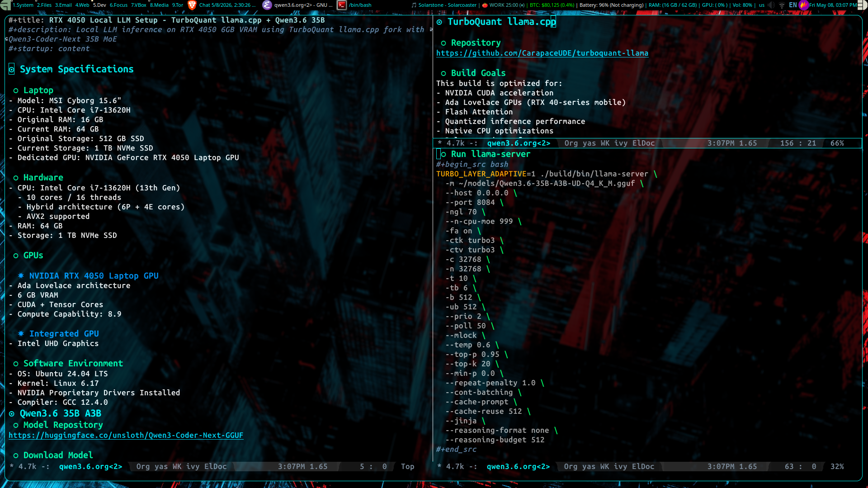Click the GPU usage indicator in the status bar
868x488 pixels.
point(715,5)
